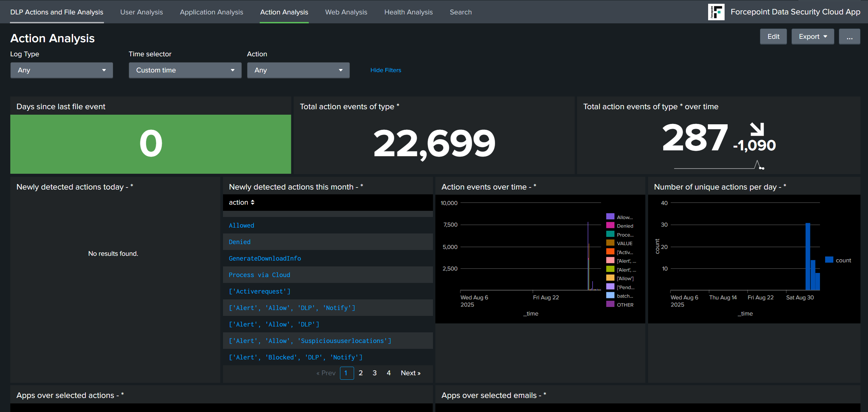Click the Process via Cloud action row
The height and width of the screenshot is (412, 868).
point(259,275)
